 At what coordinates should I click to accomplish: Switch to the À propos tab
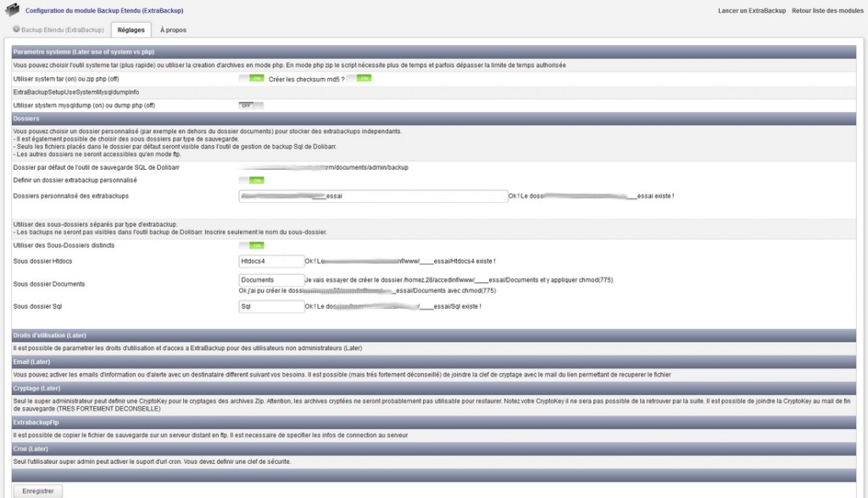(x=173, y=30)
